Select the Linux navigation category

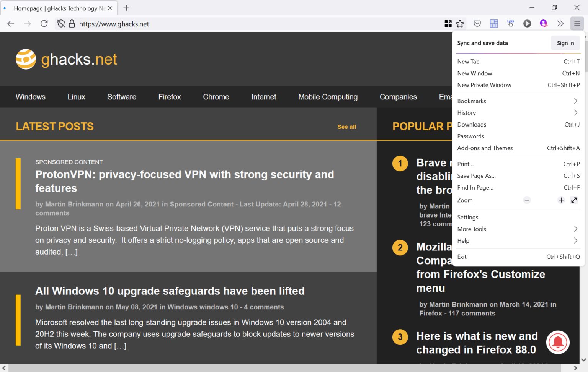point(76,97)
